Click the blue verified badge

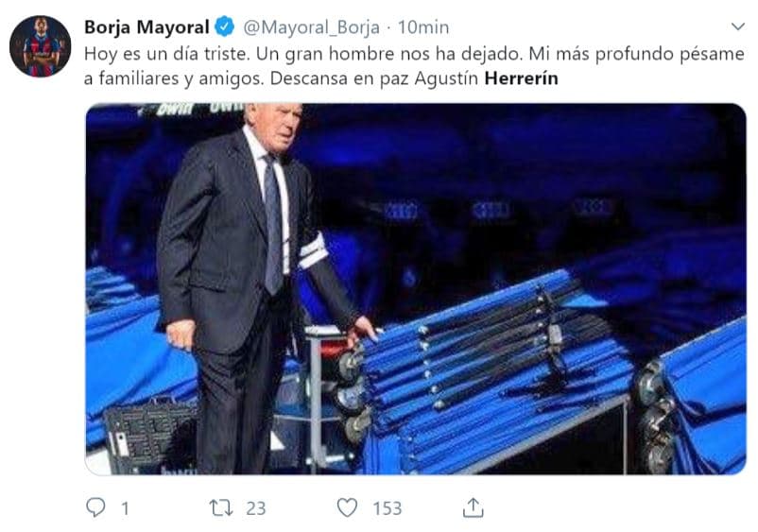coord(224,26)
